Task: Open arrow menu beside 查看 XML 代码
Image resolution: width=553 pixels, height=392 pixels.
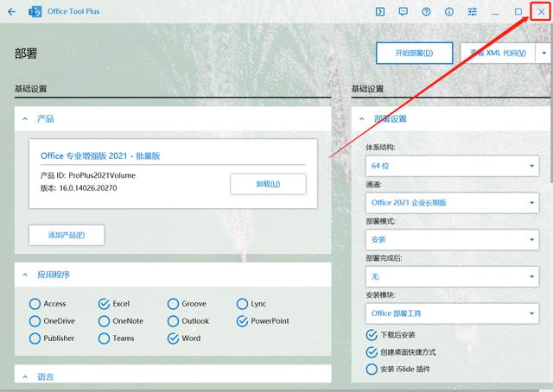Action: point(543,54)
